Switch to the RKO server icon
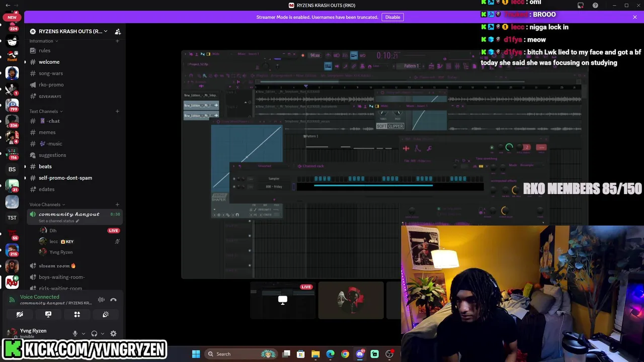The height and width of the screenshot is (362, 644). [12, 282]
